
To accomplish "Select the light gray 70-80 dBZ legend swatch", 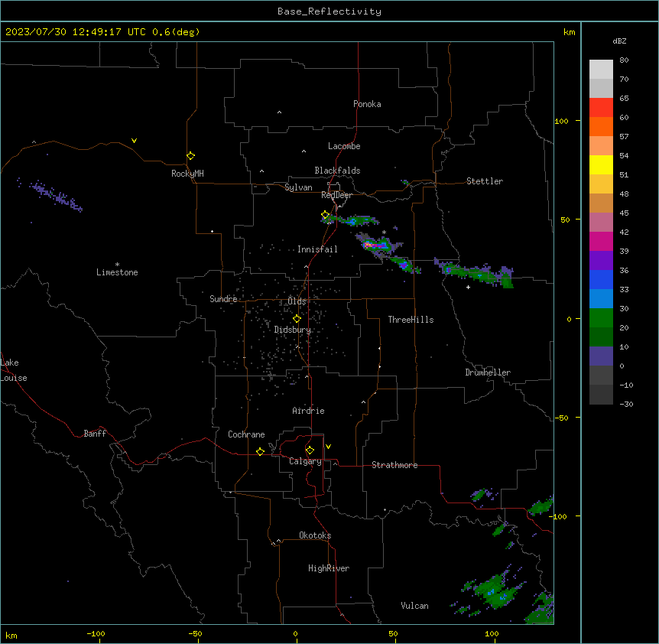I will click(601, 69).
